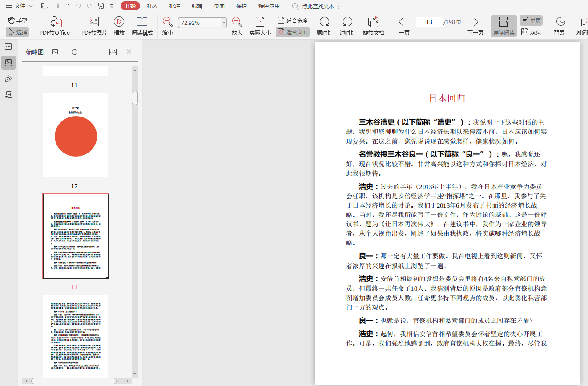
Task: Toggle 适合页面 fit page option
Action: tap(293, 32)
